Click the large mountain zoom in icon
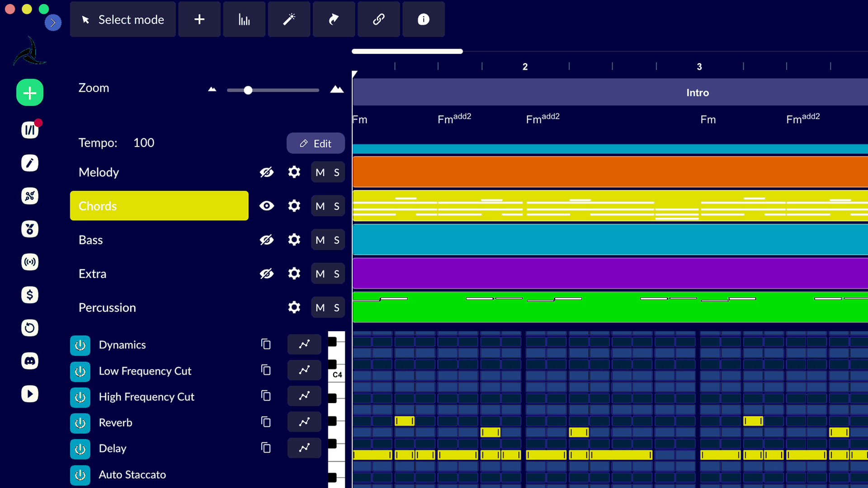 (x=337, y=89)
